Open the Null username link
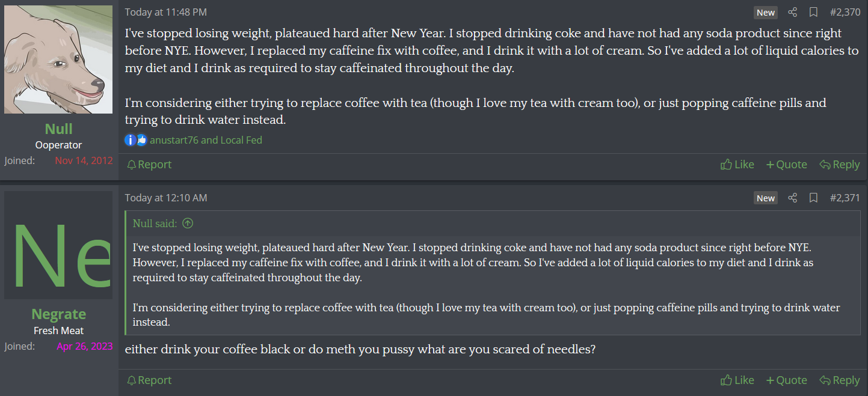 click(58, 129)
